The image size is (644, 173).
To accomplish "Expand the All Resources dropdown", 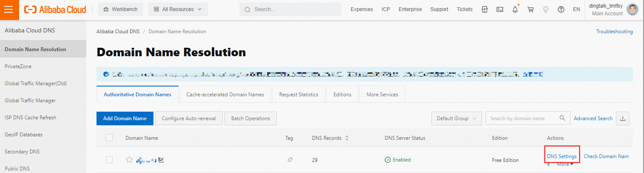I will [x=178, y=9].
